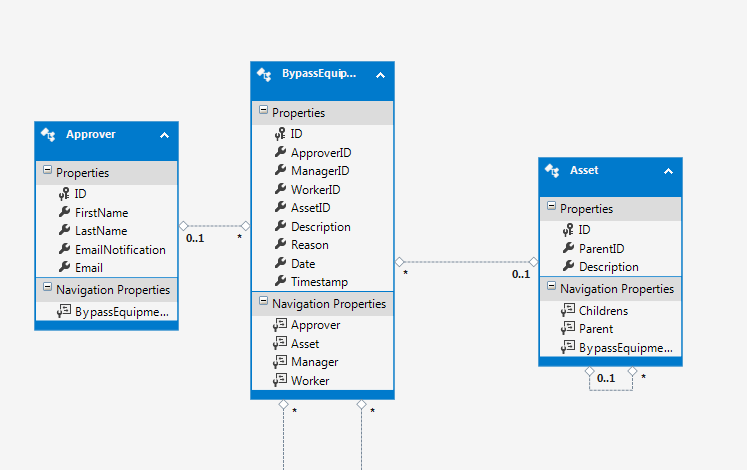Click the navigation icon beside Childrens
Viewport: 747px width, 470px height.
pos(568,311)
